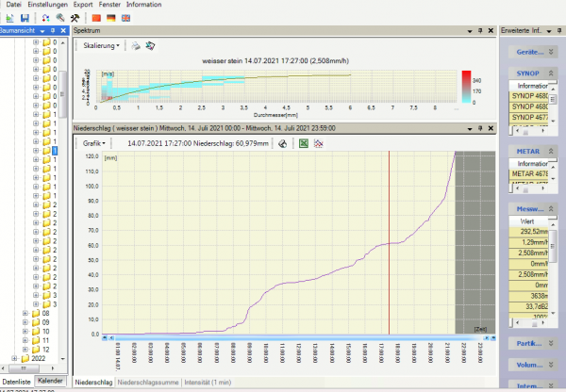Image resolution: width=566 pixels, height=392 pixels.
Task: Open the Grafik dropdown menu
Action: coord(93,143)
